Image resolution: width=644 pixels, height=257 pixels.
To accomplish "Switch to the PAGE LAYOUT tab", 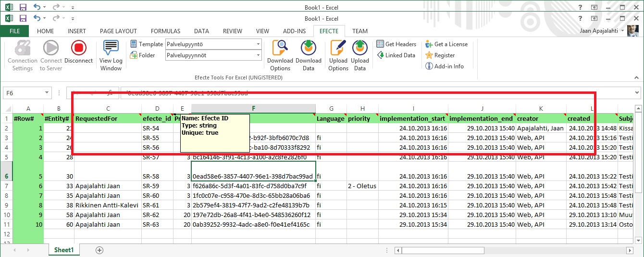I will (118, 31).
